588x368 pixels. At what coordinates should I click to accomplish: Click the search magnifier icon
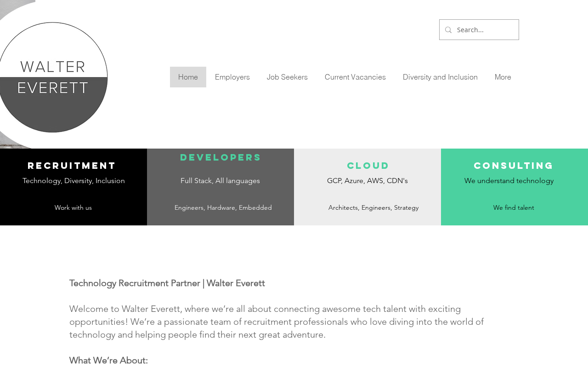(448, 30)
